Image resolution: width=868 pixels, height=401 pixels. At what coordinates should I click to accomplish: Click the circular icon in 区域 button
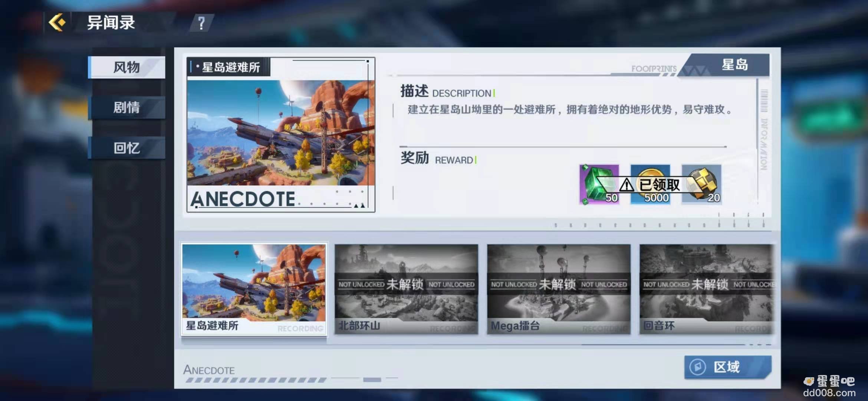click(698, 367)
